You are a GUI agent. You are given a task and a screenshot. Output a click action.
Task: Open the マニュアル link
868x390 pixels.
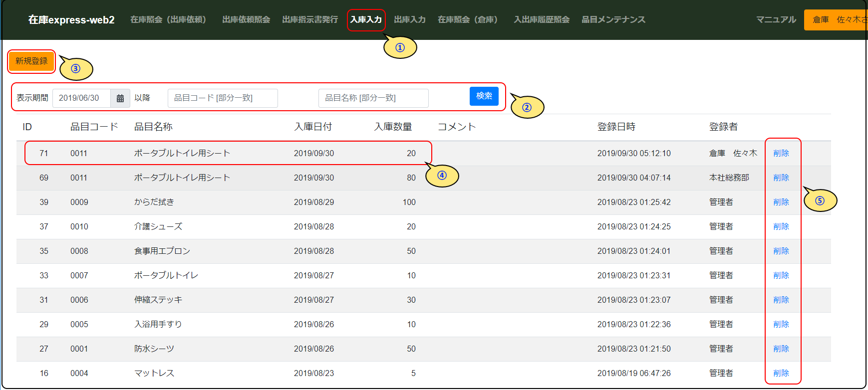776,20
